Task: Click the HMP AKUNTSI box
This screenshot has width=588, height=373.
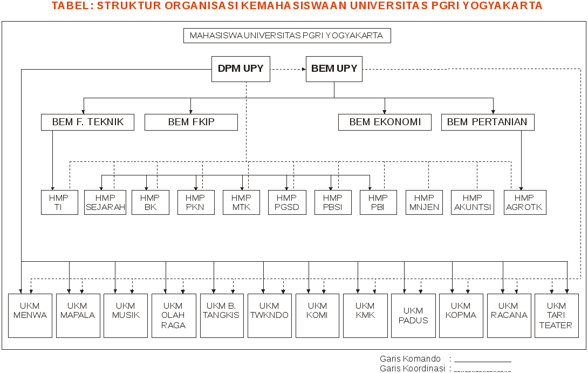Action: pos(473,202)
